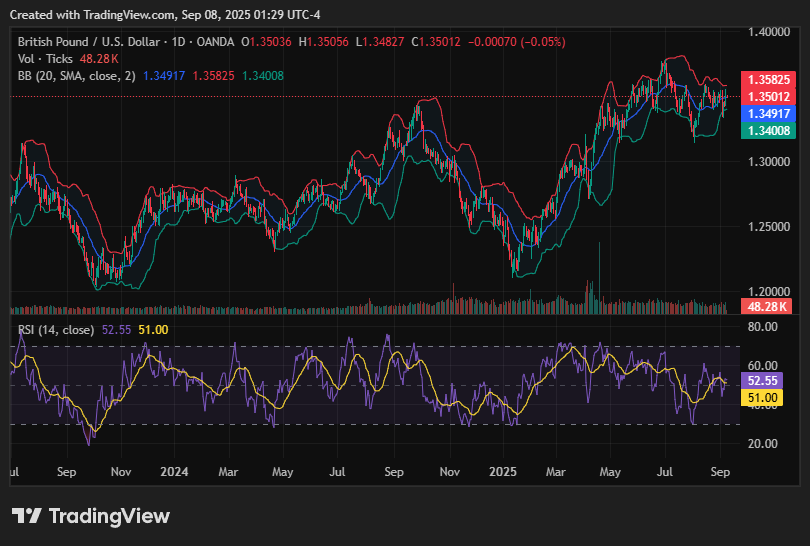The height and width of the screenshot is (546, 810).
Task: Click the blue BB basis value 1.34917
Action: [164, 76]
